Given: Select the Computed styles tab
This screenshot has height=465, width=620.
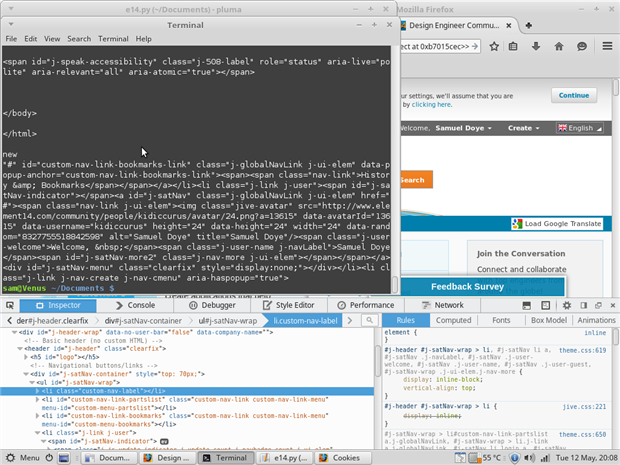Looking at the screenshot, I should (453, 320).
